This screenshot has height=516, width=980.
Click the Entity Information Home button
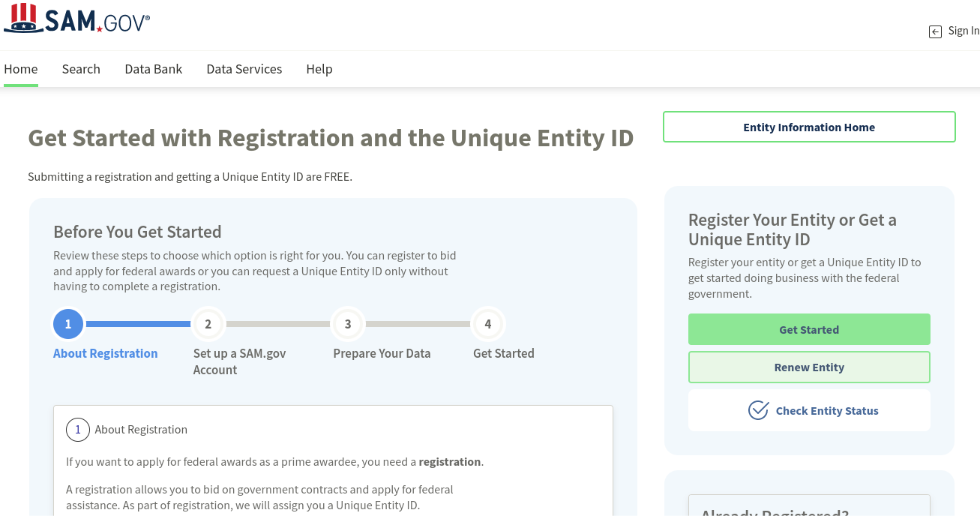point(809,127)
